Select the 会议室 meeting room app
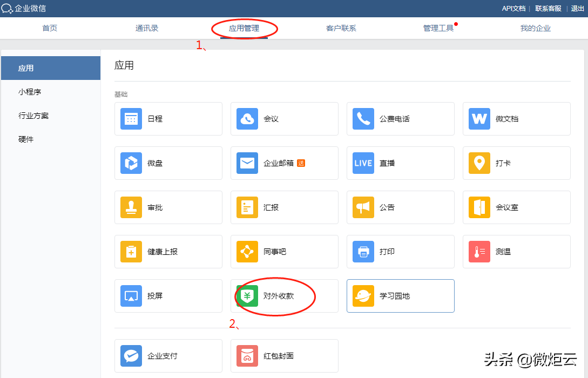Viewport: 588px width, 378px height. click(x=516, y=207)
